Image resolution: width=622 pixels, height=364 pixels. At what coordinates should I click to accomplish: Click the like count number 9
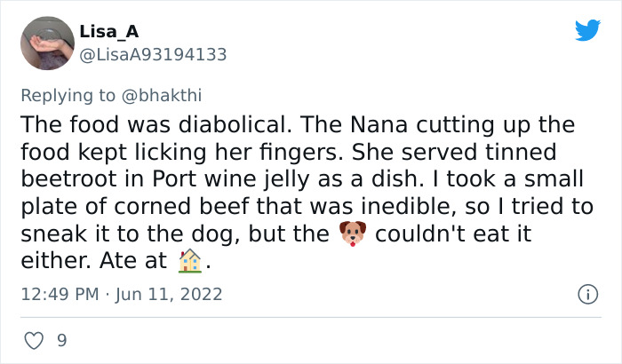tap(61, 339)
